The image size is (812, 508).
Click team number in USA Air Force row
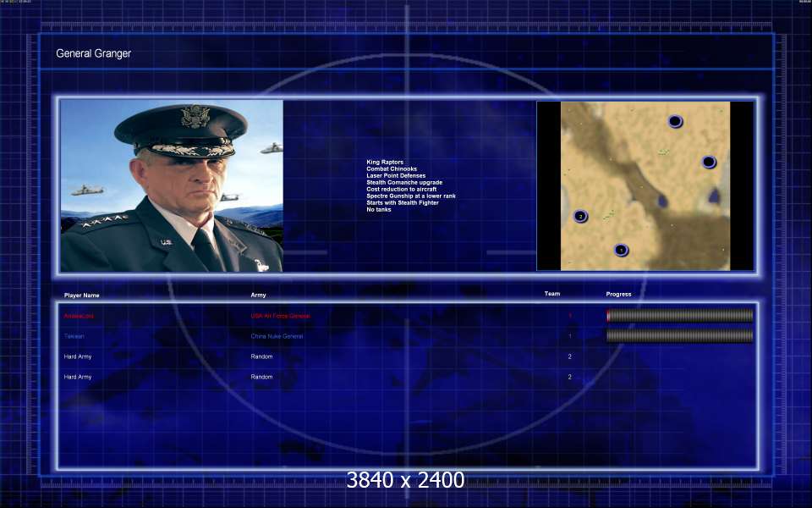click(570, 316)
